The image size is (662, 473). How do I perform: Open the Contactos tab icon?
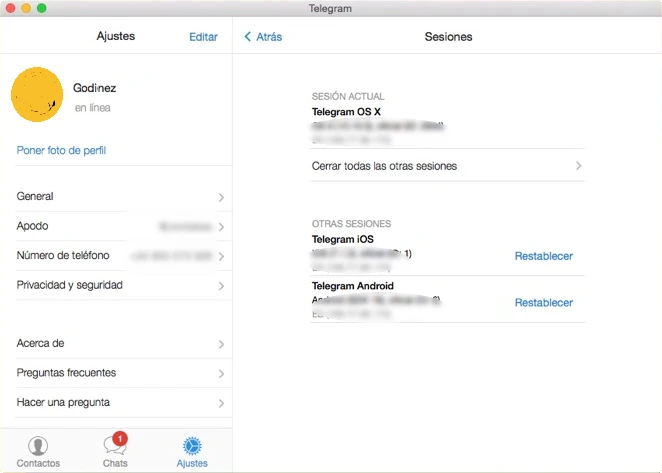(38, 445)
